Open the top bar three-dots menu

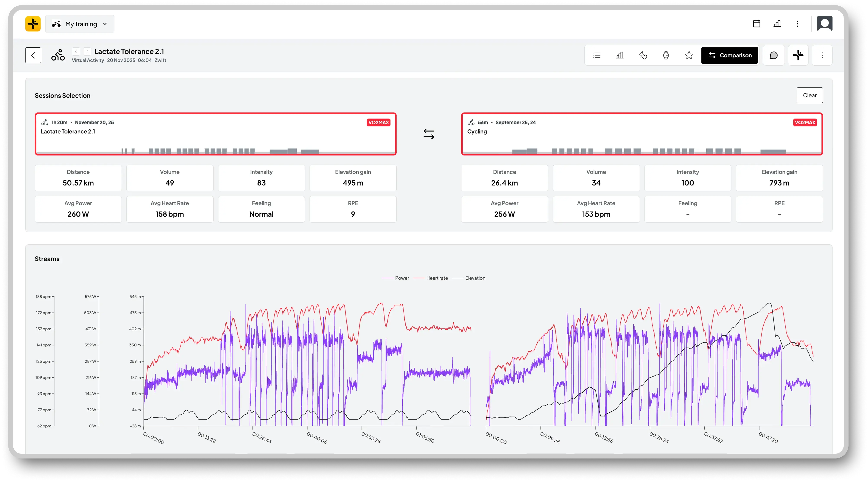point(797,24)
